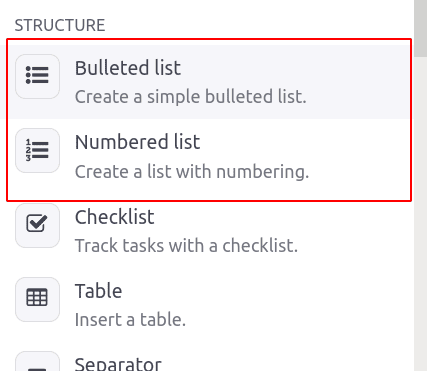Click "Create a simple bulleted list." description
This screenshot has height=371, width=427.
[x=190, y=97]
